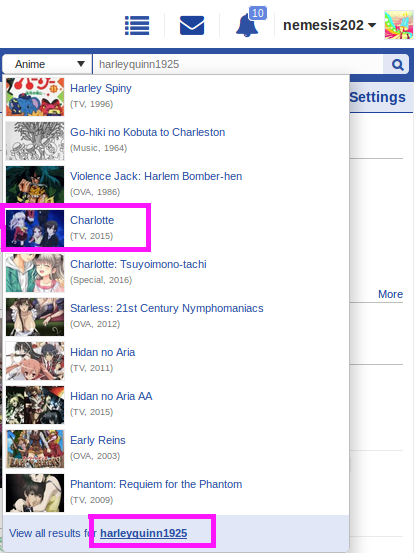Open the Anime search category dropdown
This screenshot has width=416, height=553.
click(x=47, y=64)
